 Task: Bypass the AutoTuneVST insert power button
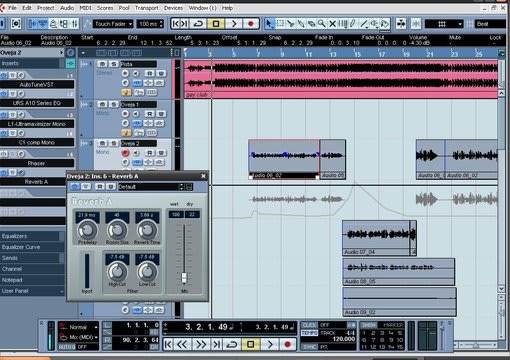(x=4, y=75)
